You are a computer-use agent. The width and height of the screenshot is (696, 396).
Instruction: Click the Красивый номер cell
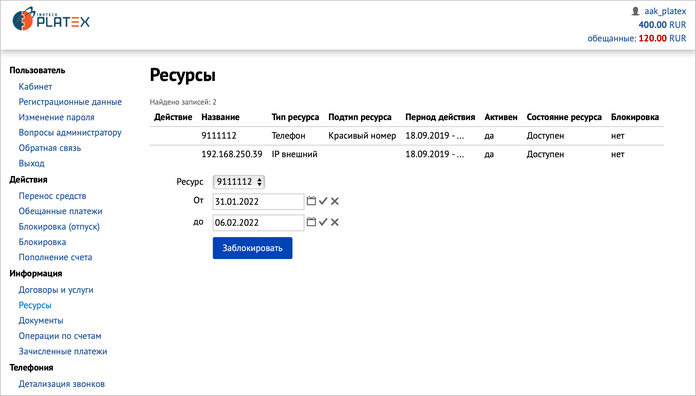tap(362, 136)
